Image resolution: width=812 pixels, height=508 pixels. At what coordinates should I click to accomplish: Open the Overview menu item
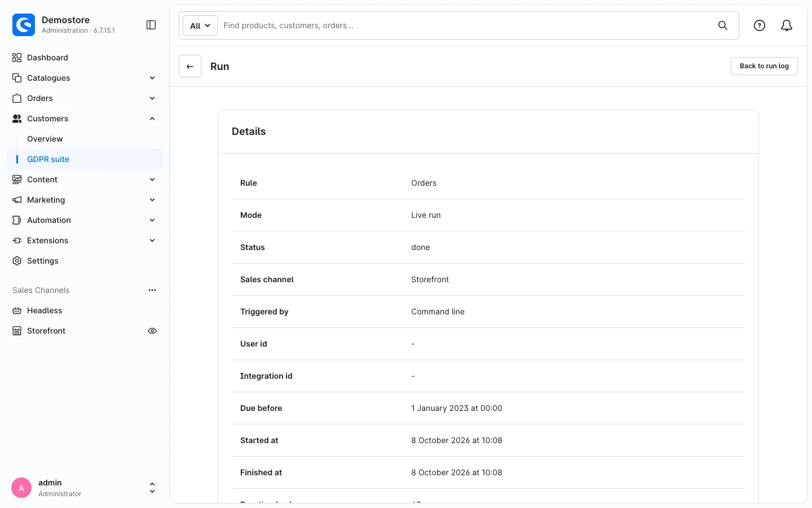[85, 139]
